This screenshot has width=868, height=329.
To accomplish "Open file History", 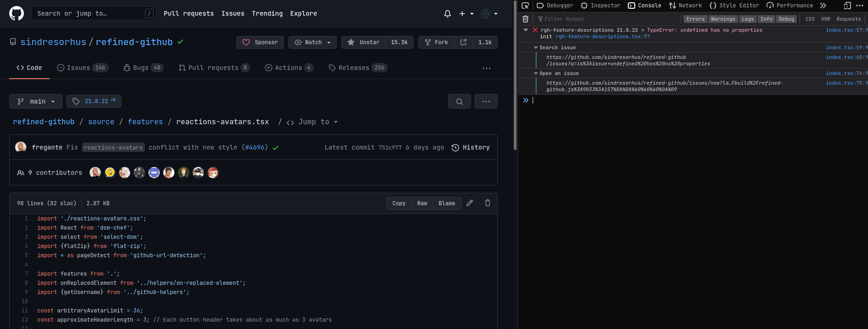I will (471, 147).
